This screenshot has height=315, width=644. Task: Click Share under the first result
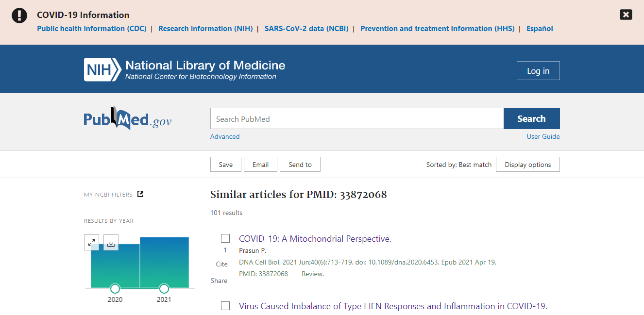pos(219,281)
